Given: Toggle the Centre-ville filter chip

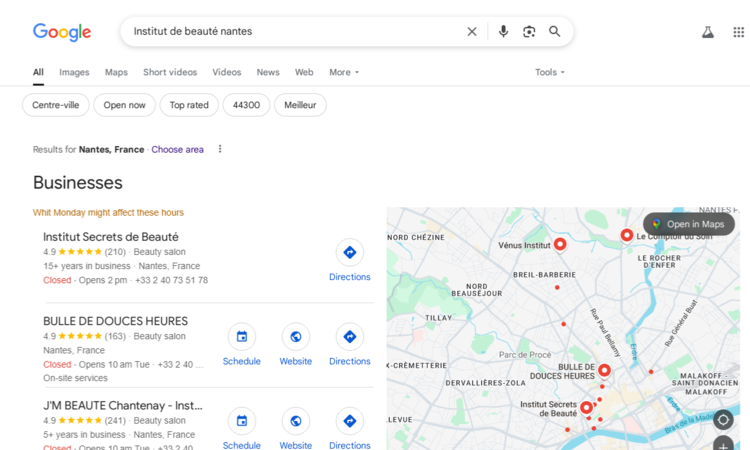Looking at the screenshot, I should 56,105.
